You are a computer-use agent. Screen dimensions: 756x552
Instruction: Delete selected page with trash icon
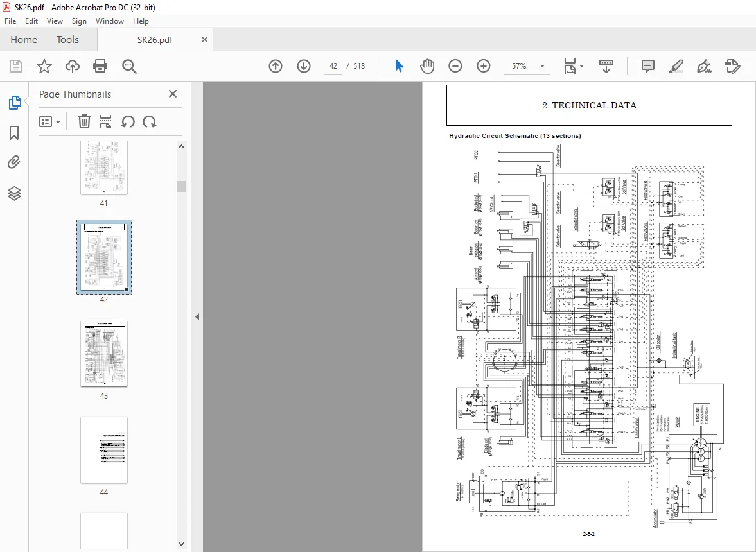click(x=84, y=122)
